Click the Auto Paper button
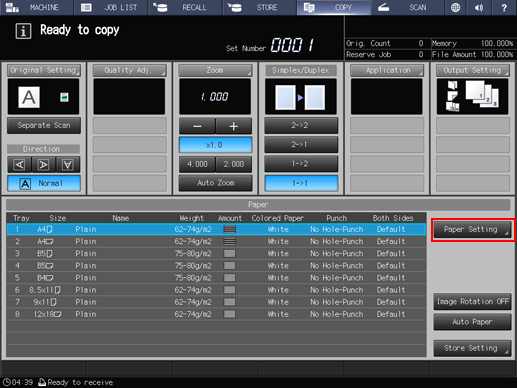 click(472, 322)
